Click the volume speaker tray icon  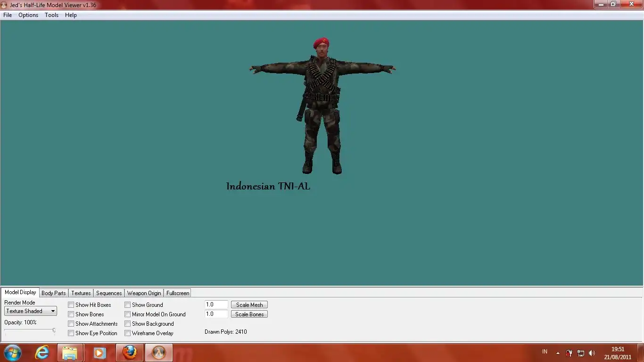[592, 353]
